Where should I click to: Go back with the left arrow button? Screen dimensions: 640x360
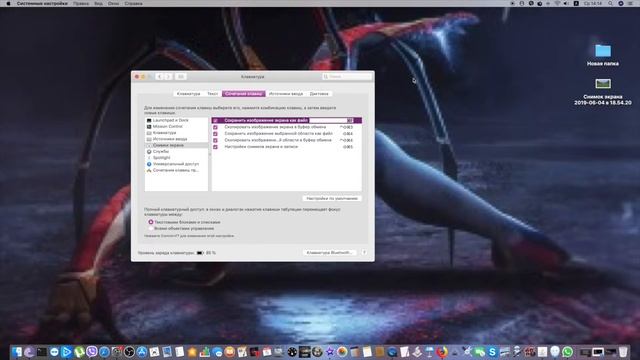[x=159, y=76]
